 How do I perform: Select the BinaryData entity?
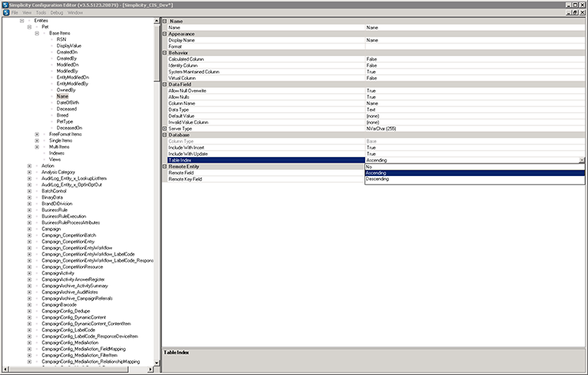click(x=52, y=197)
